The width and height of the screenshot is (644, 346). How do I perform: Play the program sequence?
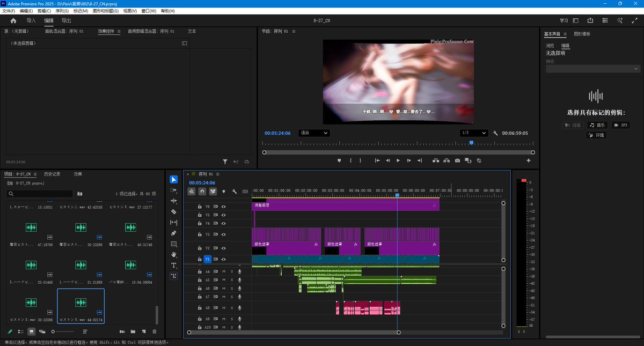[398, 160]
